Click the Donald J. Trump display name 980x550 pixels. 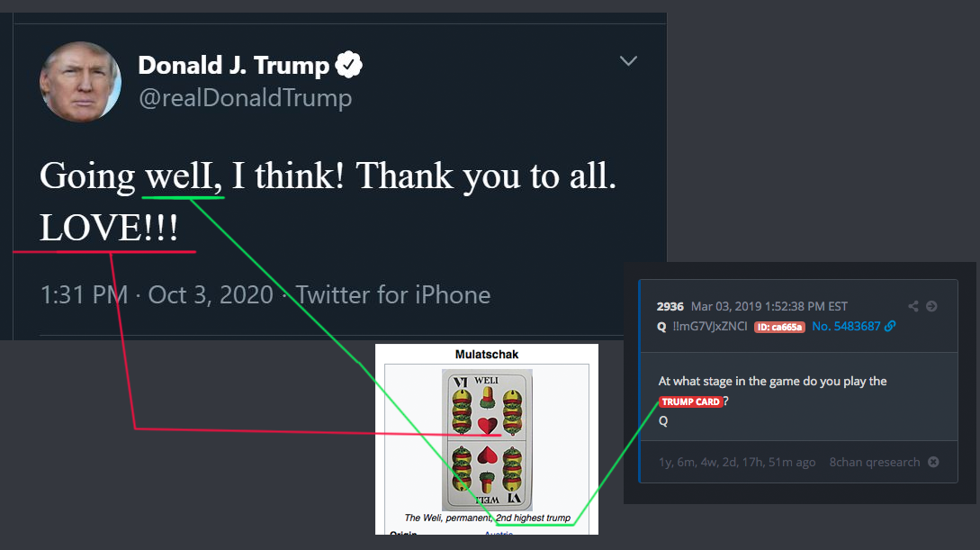233,65
